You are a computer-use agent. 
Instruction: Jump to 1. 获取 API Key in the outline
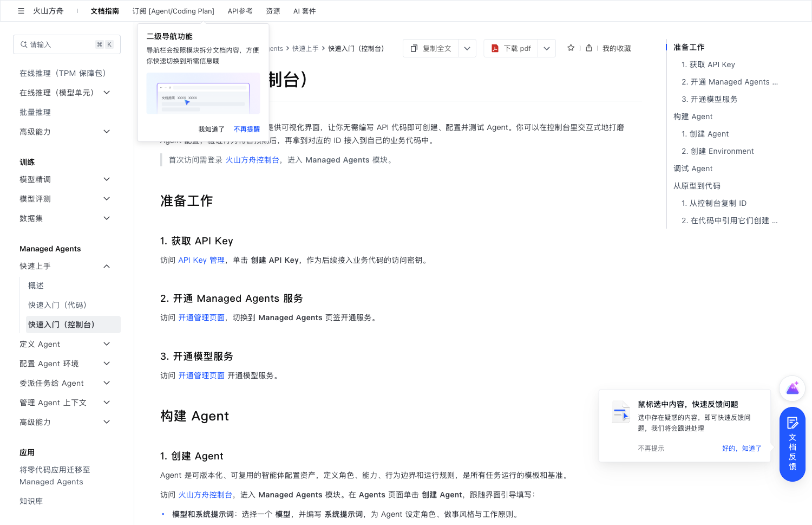(708, 64)
